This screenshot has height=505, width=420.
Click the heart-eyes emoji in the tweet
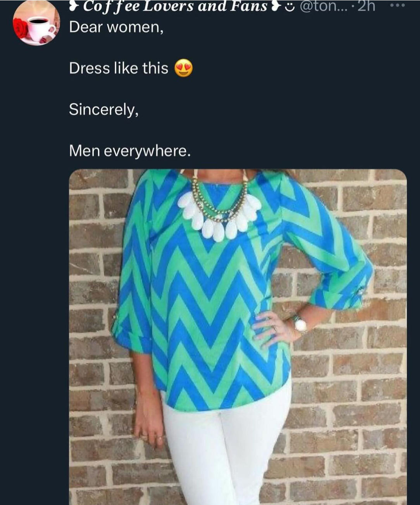(x=183, y=68)
